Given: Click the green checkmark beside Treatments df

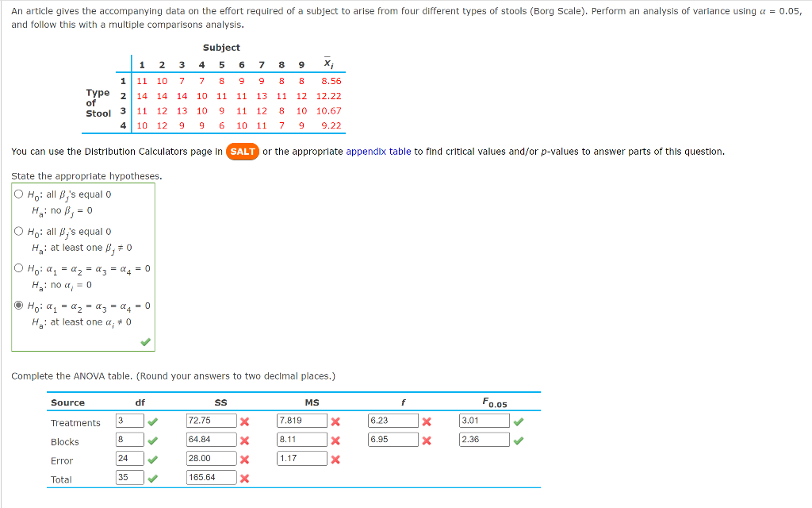Looking at the screenshot, I should (x=153, y=422).
